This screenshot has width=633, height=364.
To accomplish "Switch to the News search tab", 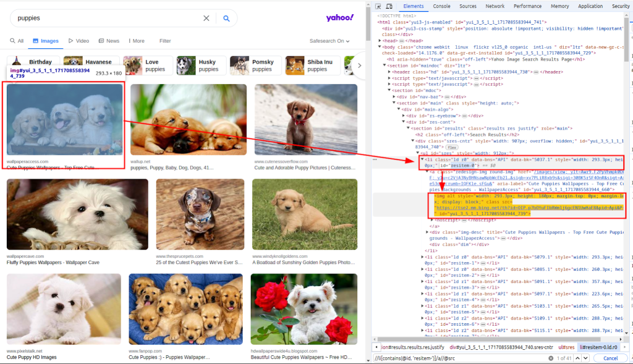I will (x=109, y=41).
